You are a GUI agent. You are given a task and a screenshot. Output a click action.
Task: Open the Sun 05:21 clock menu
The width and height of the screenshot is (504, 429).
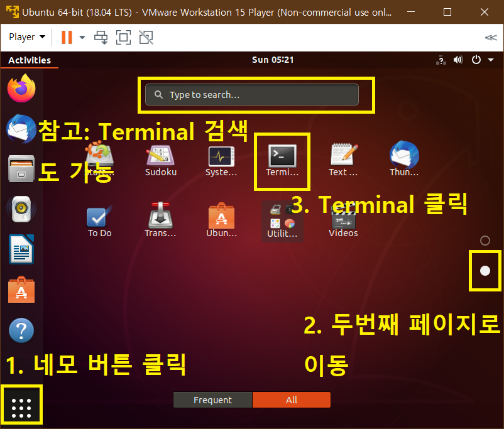tap(273, 60)
